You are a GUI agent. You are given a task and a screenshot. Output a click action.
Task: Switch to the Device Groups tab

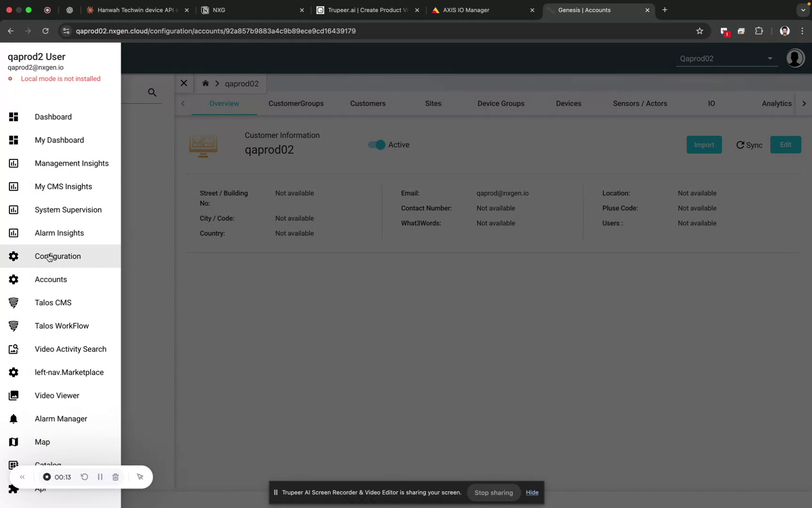(x=501, y=103)
